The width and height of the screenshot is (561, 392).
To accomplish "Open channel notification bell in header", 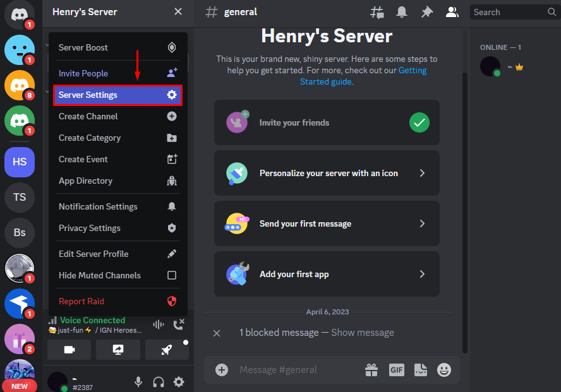I will click(402, 12).
